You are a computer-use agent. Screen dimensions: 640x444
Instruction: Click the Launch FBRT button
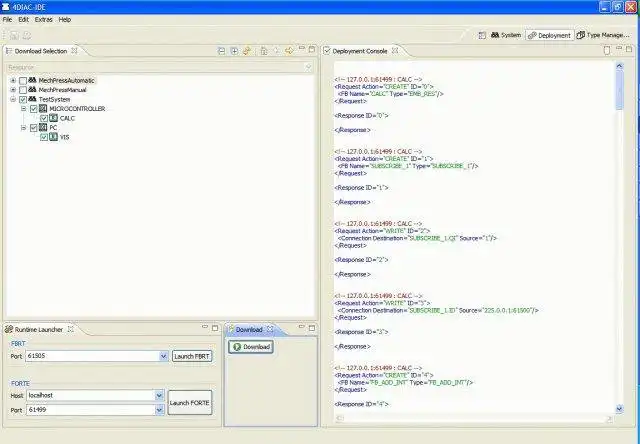pyautogui.click(x=192, y=356)
